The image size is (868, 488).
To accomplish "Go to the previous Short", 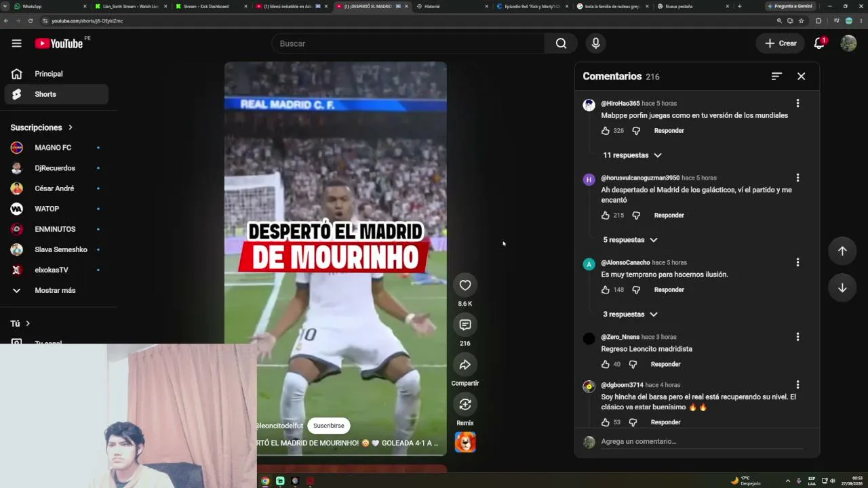I will tap(842, 251).
